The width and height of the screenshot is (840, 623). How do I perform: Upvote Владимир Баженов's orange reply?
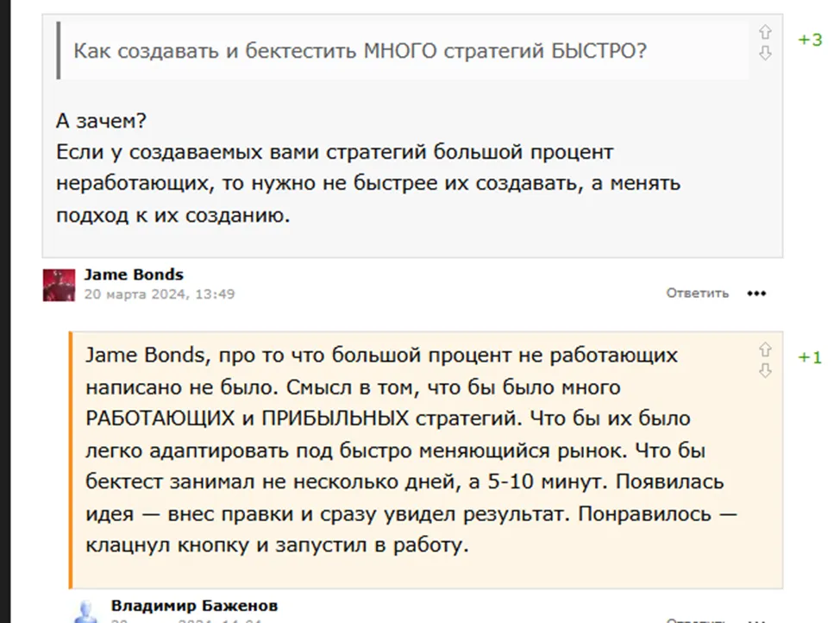(x=765, y=349)
